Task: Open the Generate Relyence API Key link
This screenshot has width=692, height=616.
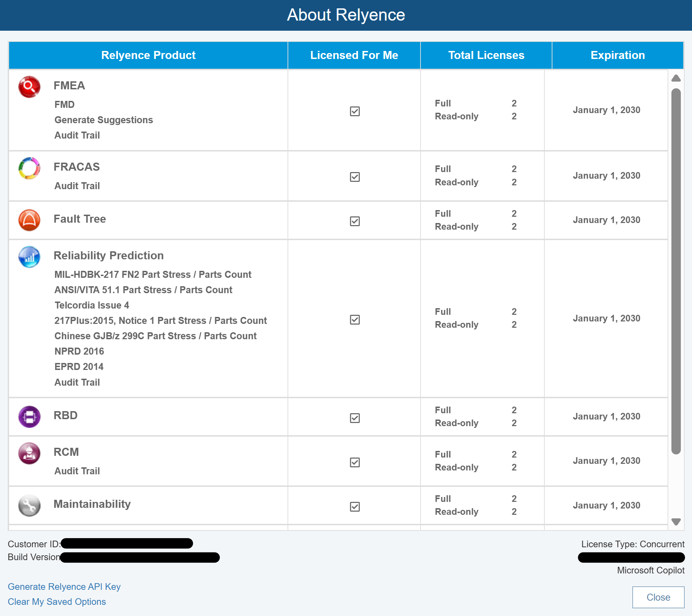Action: point(64,587)
